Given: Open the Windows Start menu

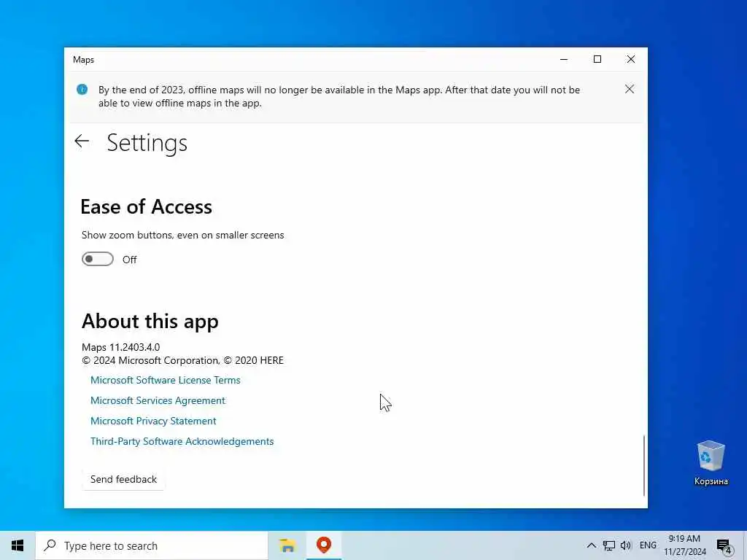Looking at the screenshot, I should [x=18, y=545].
